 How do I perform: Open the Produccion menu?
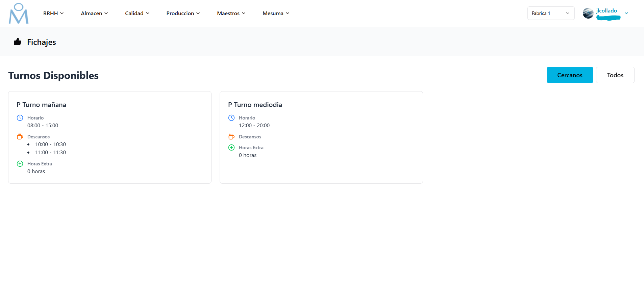coord(183,13)
